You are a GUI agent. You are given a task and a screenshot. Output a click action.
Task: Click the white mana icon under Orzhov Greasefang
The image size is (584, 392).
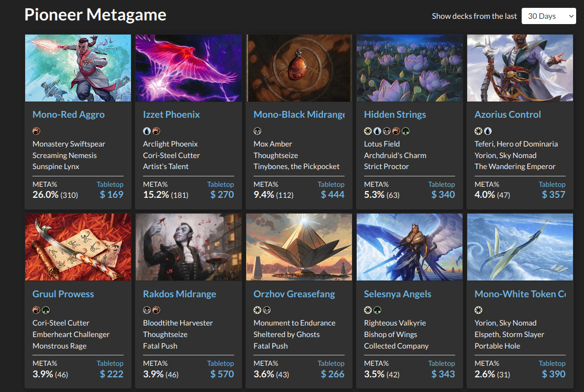tap(257, 310)
